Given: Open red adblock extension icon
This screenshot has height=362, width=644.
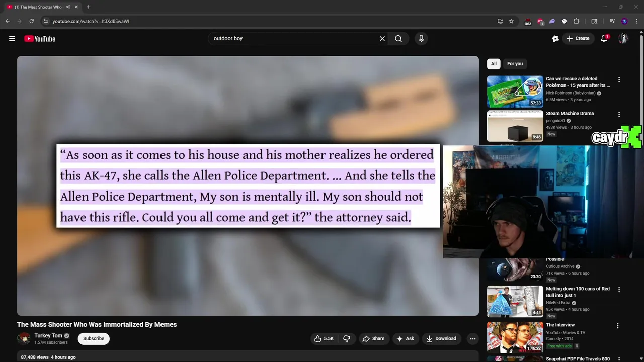Looking at the screenshot, I should [x=540, y=22].
